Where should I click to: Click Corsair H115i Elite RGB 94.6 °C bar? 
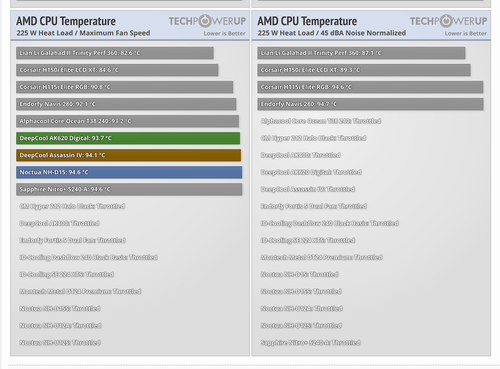[370, 87]
